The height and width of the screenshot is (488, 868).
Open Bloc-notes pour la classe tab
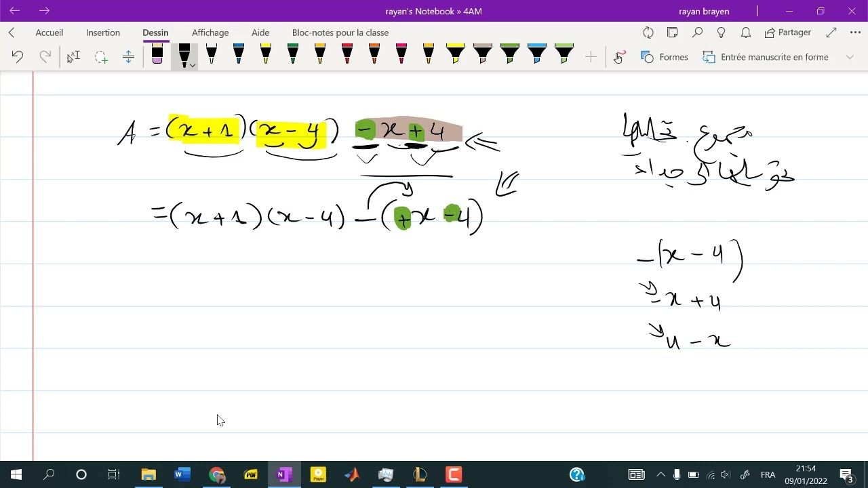340,33
